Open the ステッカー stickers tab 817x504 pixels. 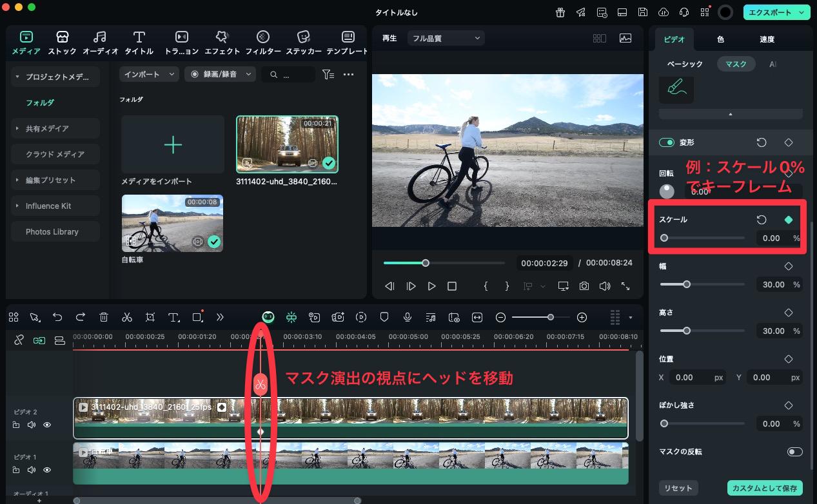coord(304,43)
